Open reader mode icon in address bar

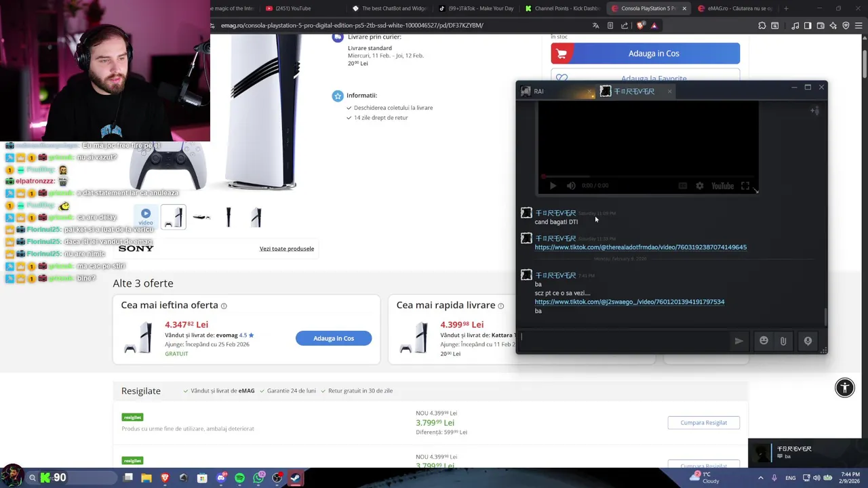point(610,26)
